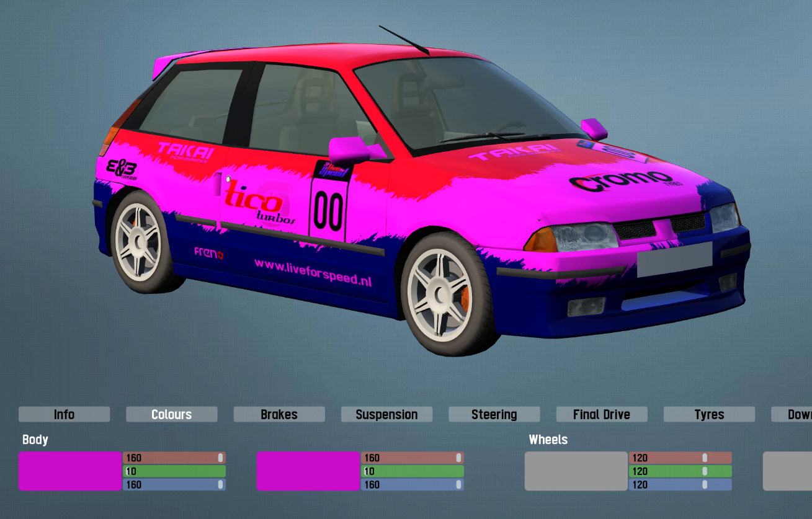The width and height of the screenshot is (812, 519).
Task: Click the Body section label
Action: click(35, 440)
